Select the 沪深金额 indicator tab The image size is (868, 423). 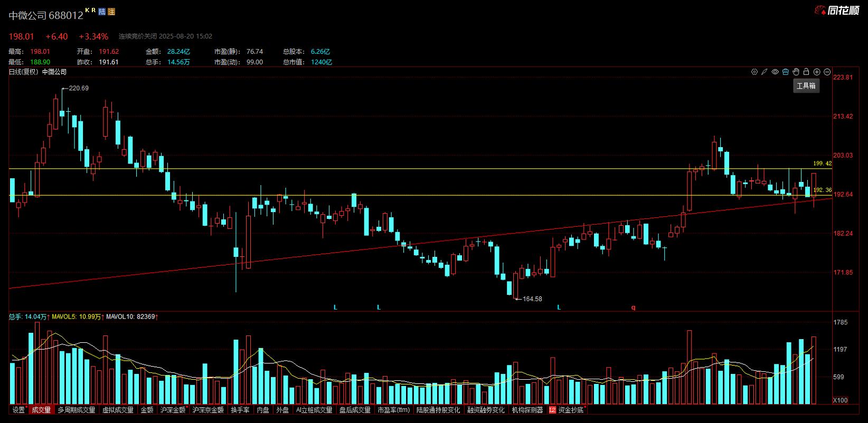coord(173,410)
